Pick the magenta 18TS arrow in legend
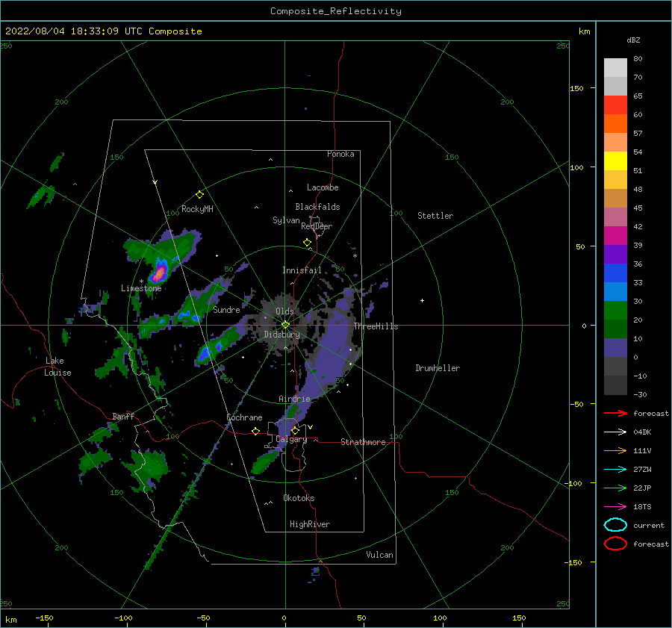This screenshot has width=672, height=628. coord(615,507)
